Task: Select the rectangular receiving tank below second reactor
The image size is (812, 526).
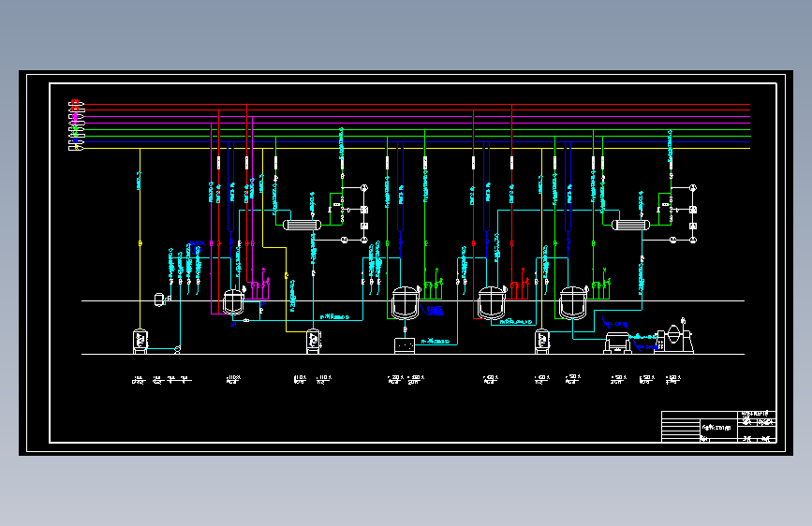Action: [405, 346]
